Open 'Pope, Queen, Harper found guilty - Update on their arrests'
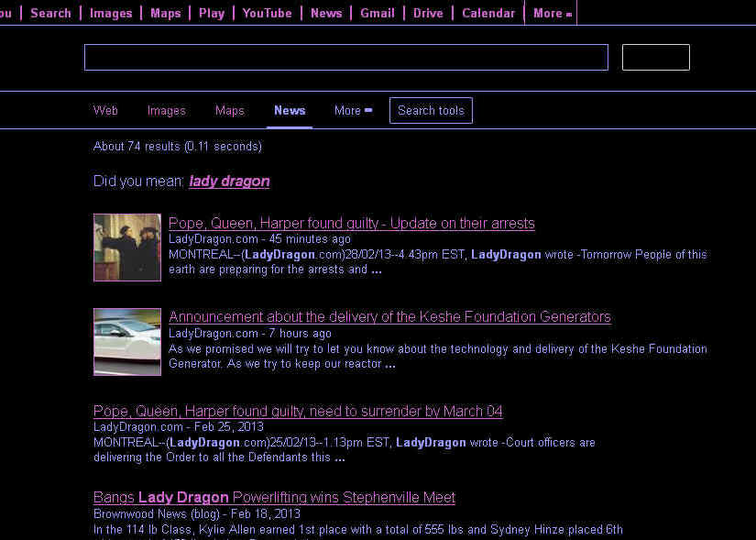This screenshot has width=756, height=540. (352, 224)
